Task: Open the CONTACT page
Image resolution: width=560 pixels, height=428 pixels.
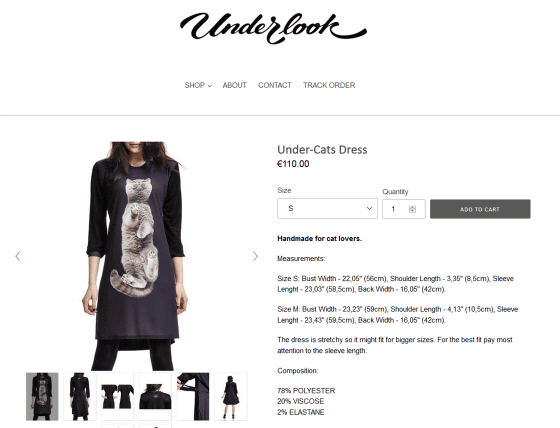Action: click(x=275, y=85)
